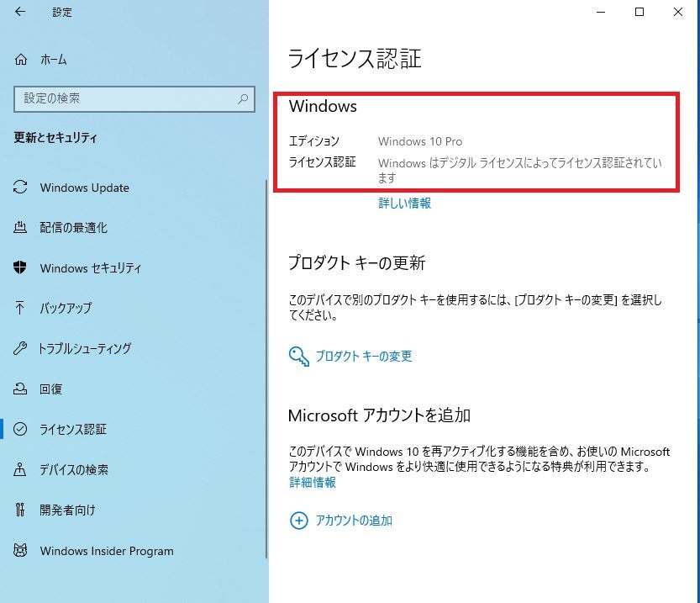Screen dimensions: 700x603
Task: Close the Settings window
Action: tap(677, 12)
